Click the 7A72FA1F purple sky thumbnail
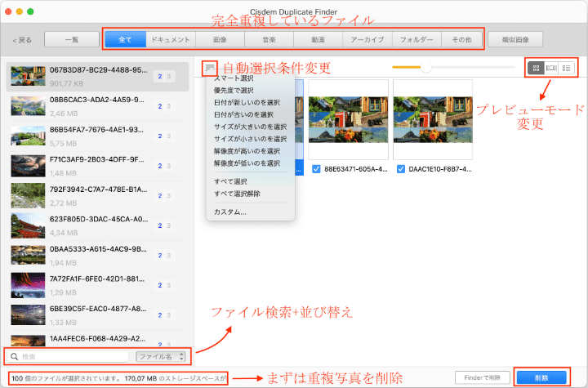Viewport: 588px width, 388px height. point(28,285)
